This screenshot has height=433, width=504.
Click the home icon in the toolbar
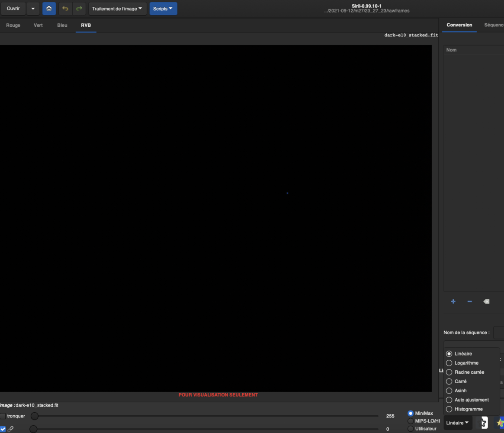coord(49,9)
